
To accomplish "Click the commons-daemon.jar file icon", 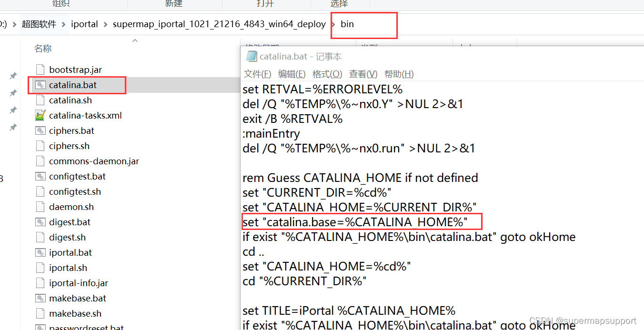I will pos(40,161).
